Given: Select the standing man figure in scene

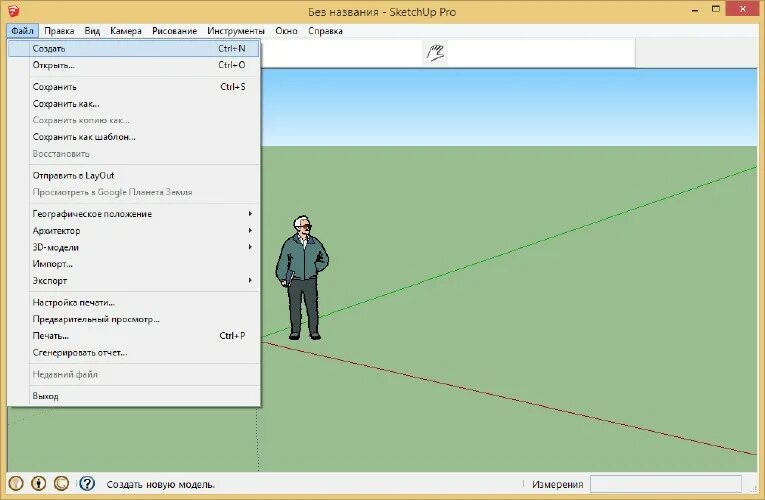Looking at the screenshot, I should tap(302, 278).
